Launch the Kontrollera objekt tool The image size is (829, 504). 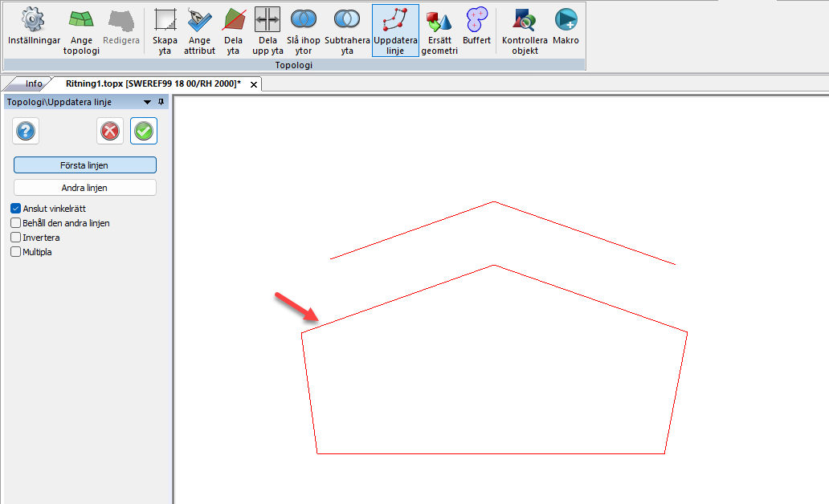click(x=525, y=32)
